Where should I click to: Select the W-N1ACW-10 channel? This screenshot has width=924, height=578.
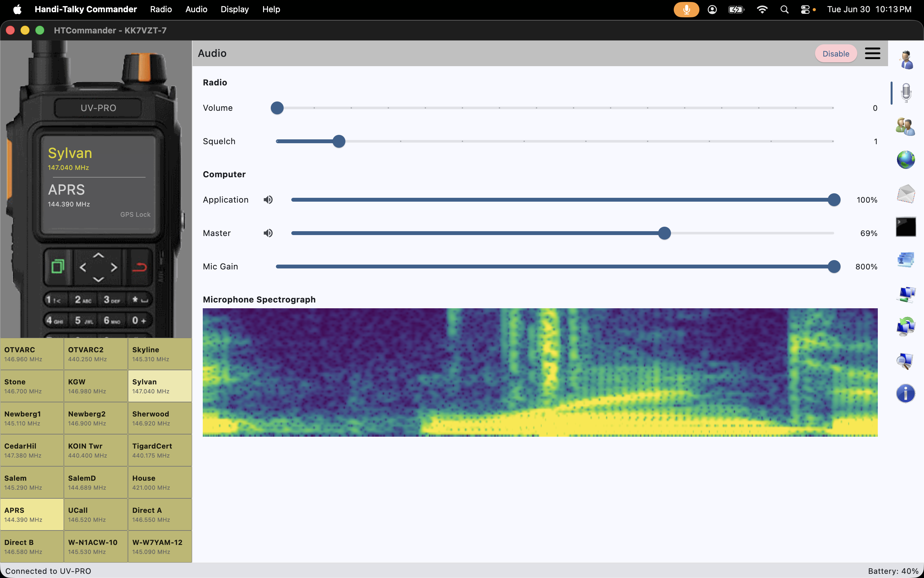[x=96, y=547]
